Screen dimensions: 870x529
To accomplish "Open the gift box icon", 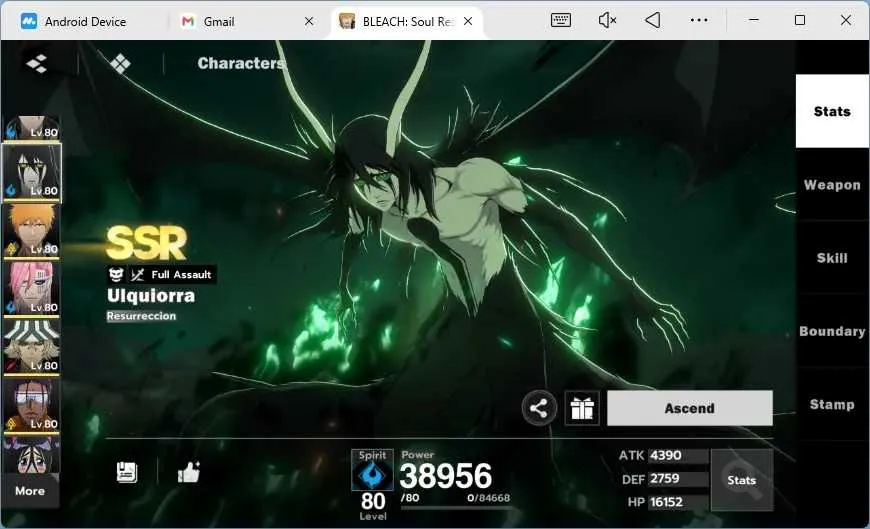I will (581, 408).
